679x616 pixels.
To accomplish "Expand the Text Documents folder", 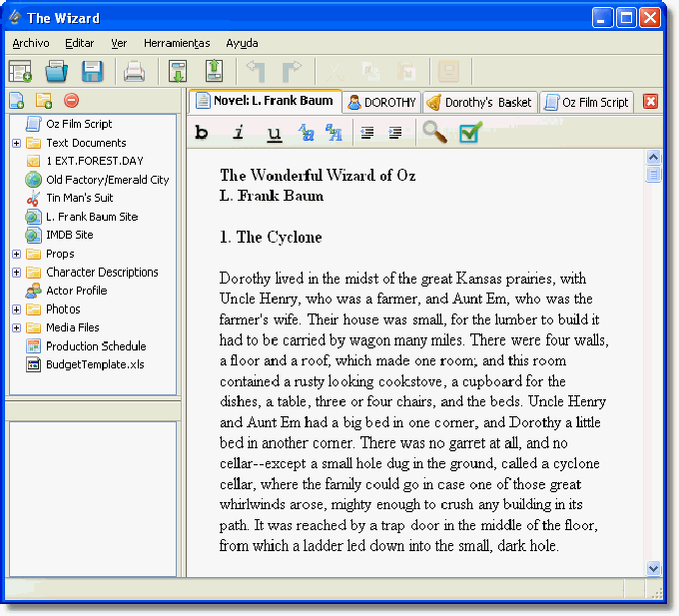I will tap(16, 143).
